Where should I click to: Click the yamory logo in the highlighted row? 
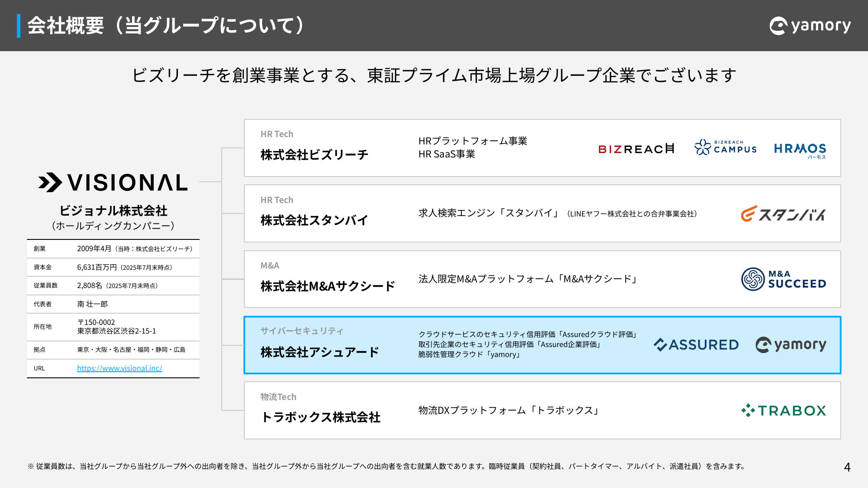coord(791,345)
